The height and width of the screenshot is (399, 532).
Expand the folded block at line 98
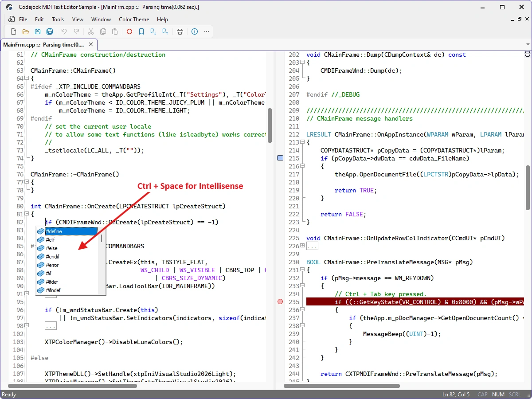point(27,326)
